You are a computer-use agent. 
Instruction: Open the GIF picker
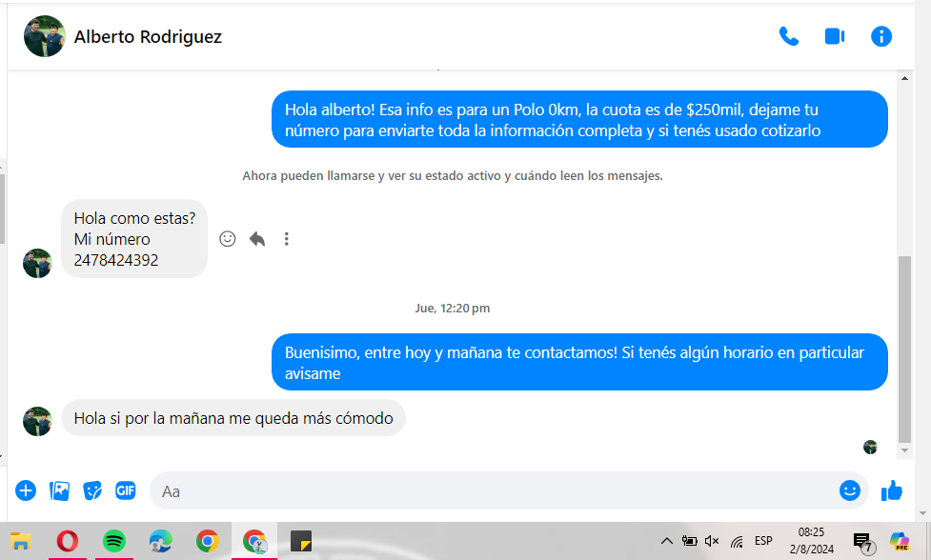click(126, 491)
